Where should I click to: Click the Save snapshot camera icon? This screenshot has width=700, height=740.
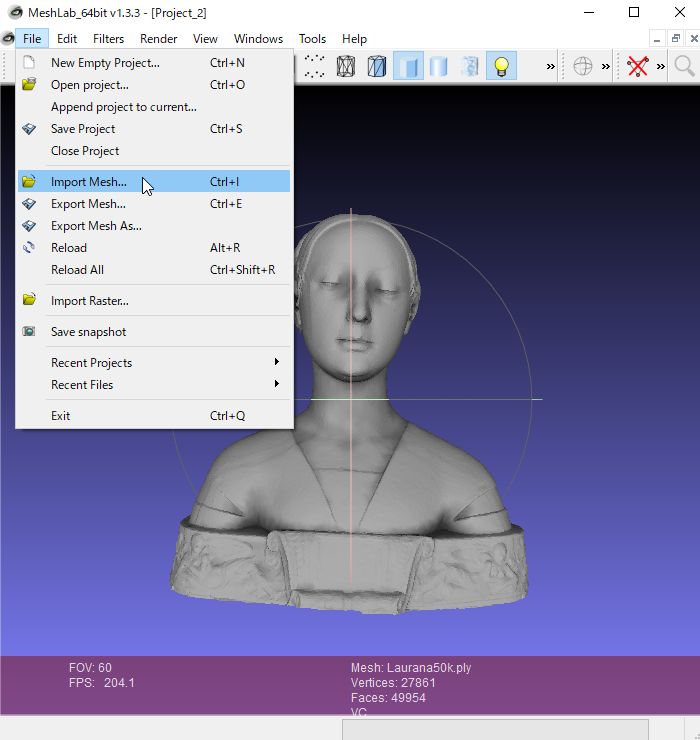tap(29, 331)
